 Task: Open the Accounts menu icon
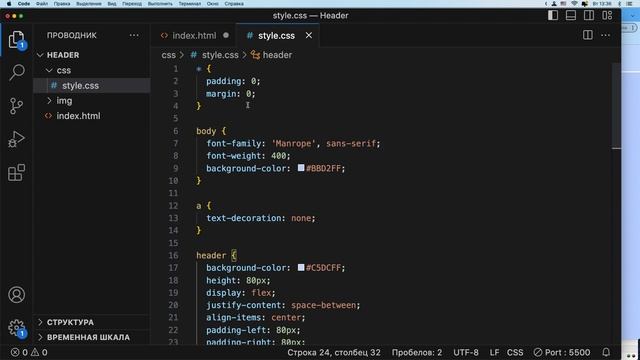click(x=16, y=295)
